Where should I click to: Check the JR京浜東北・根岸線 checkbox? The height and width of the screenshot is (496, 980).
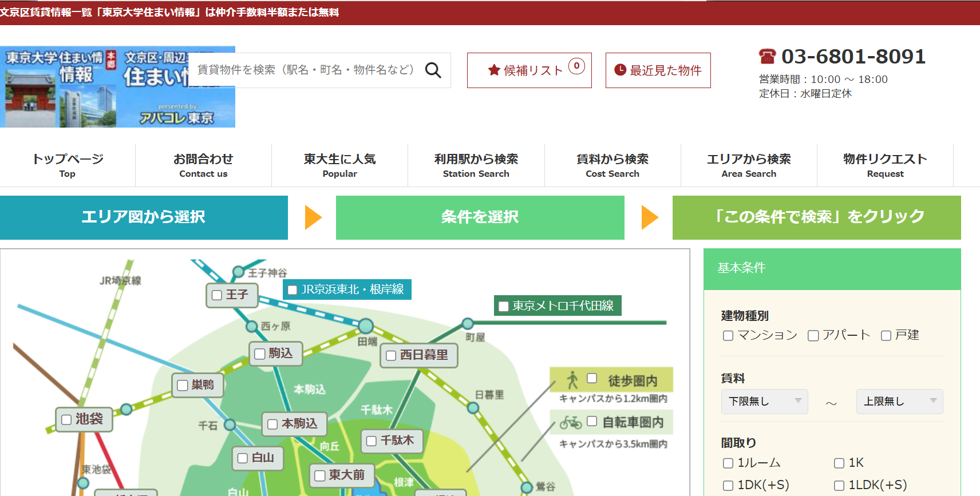point(292,290)
